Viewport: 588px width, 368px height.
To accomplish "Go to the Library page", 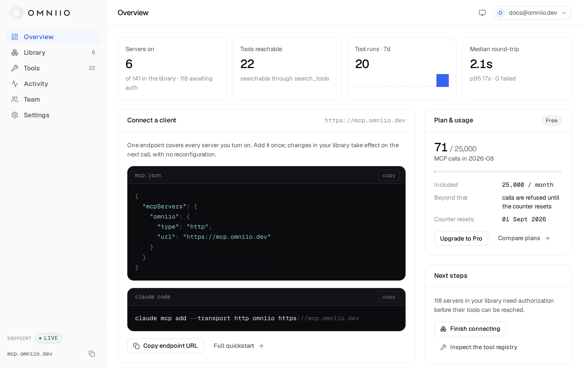I will click(53, 52).
